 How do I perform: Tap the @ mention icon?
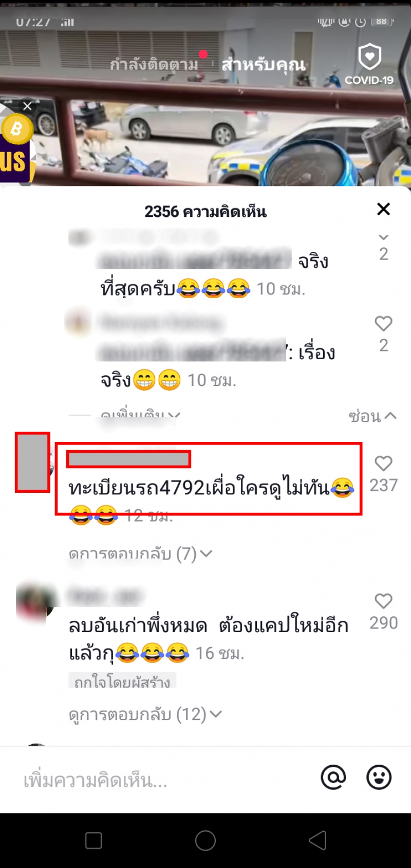[333, 777]
